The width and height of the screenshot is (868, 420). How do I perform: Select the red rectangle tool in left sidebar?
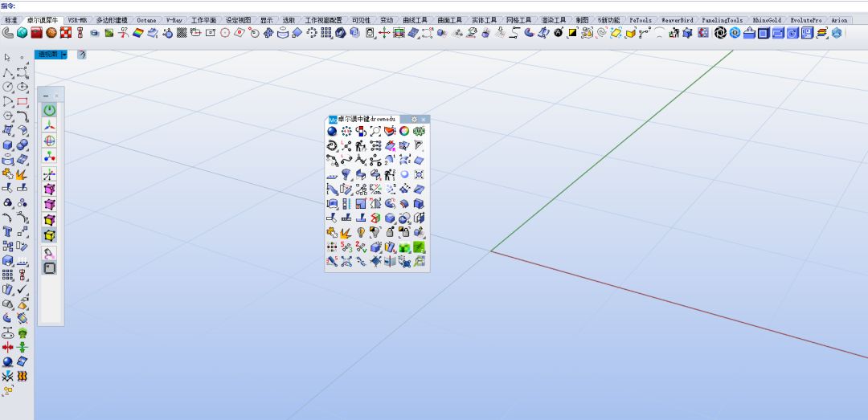(23, 101)
